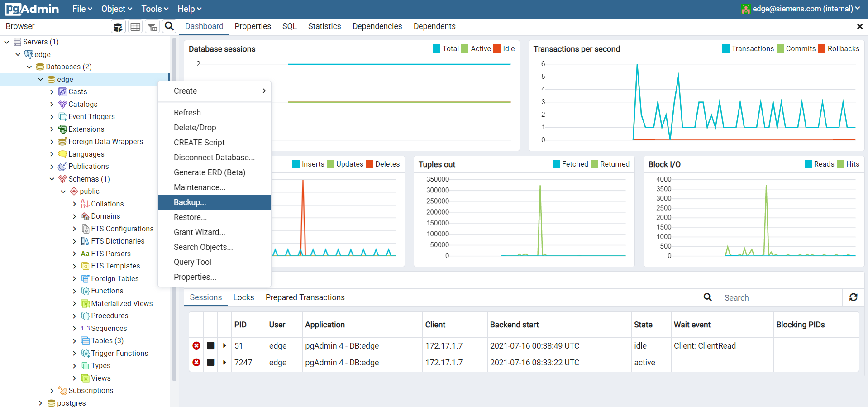The height and width of the screenshot is (407, 868).
Task: Click the Event Triggers node icon
Action: tap(63, 117)
